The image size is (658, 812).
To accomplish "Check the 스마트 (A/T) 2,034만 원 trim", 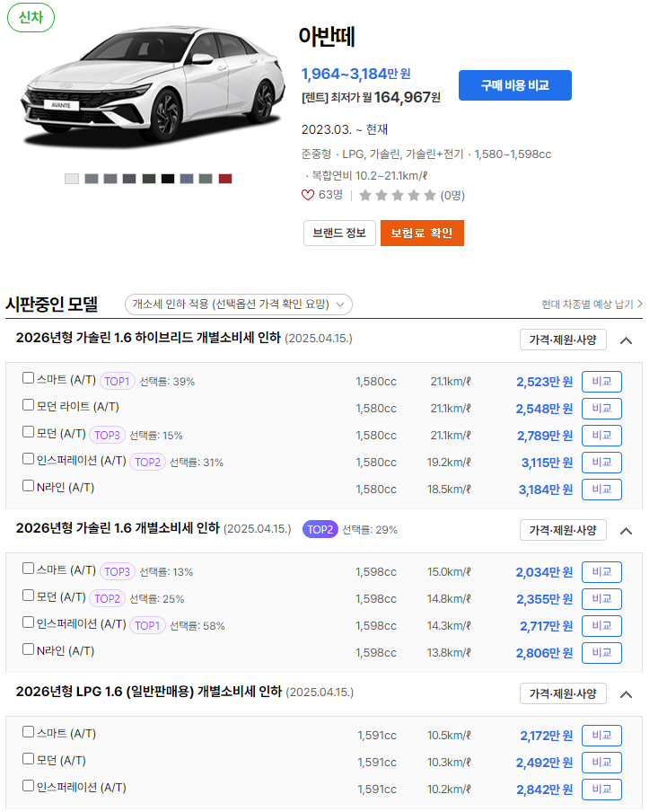I will [28, 569].
